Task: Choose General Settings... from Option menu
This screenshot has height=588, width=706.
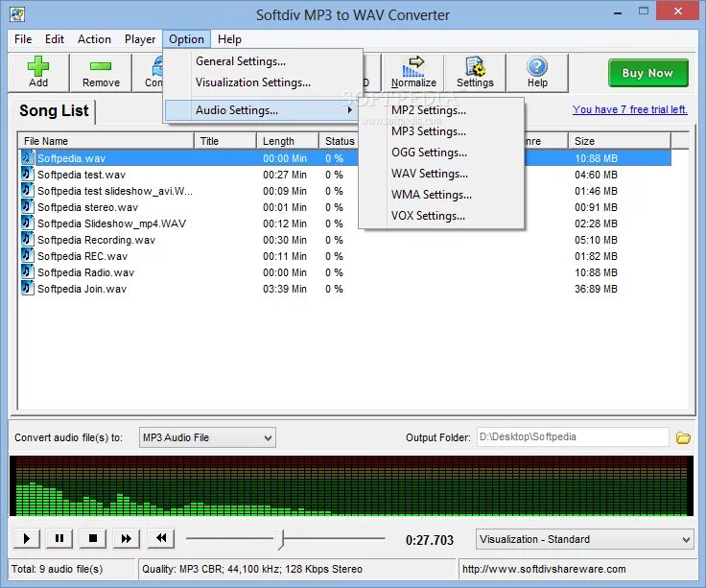Action: [264, 61]
